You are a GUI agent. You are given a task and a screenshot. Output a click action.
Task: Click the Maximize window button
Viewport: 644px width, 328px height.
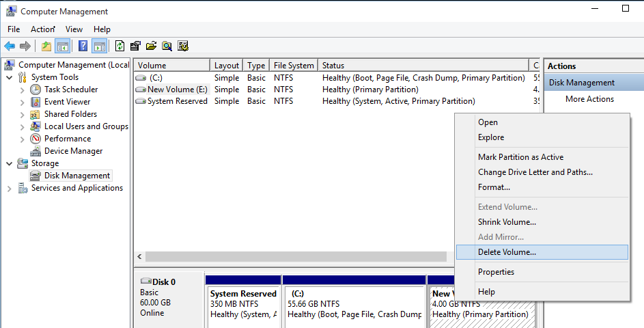[x=626, y=8]
